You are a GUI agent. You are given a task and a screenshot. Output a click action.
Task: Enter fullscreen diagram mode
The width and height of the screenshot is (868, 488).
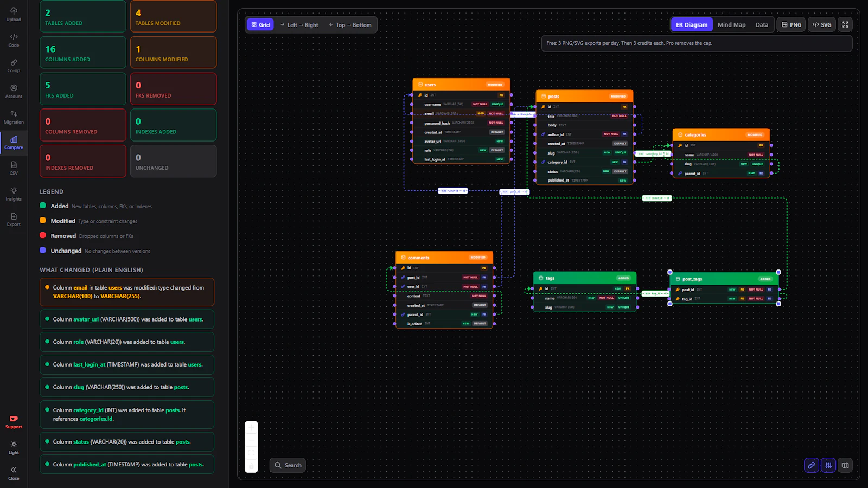[845, 24]
